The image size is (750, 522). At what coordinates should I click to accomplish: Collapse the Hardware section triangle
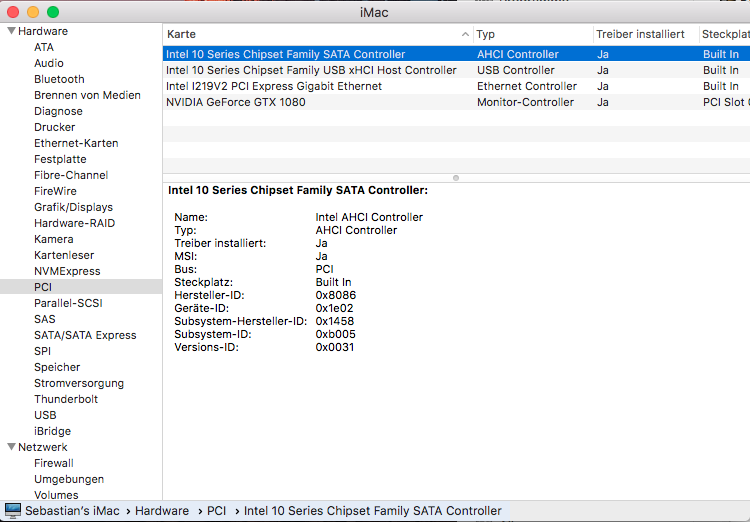(x=10, y=31)
